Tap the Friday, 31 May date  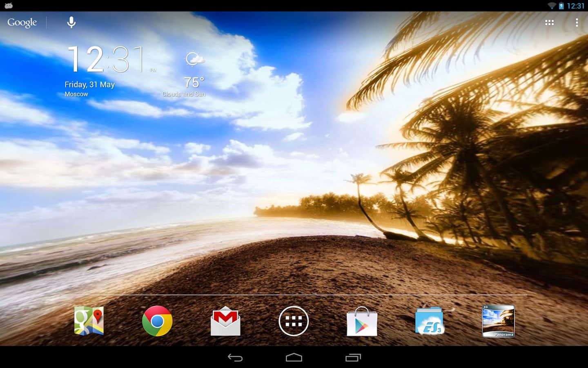click(x=89, y=85)
